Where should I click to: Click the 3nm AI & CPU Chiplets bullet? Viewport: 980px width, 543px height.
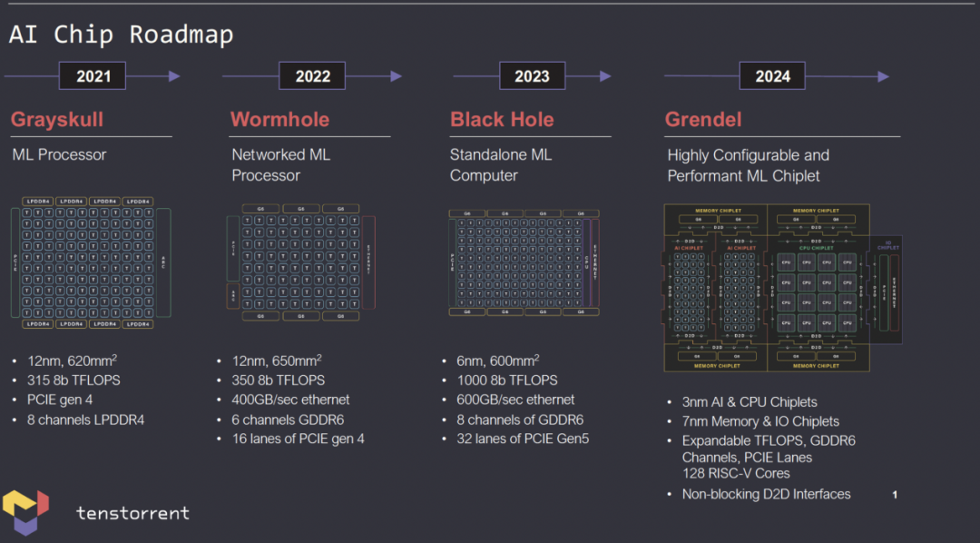pyautogui.click(x=750, y=401)
